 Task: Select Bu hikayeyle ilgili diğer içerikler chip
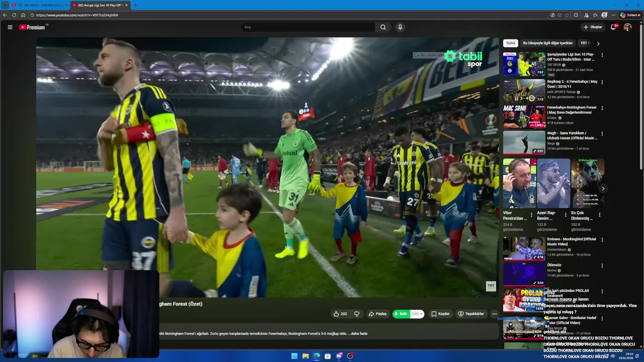click(x=548, y=43)
